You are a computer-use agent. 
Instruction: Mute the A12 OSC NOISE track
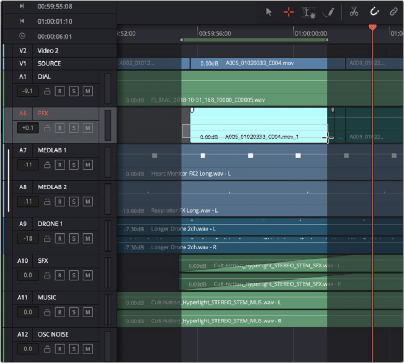88,349
